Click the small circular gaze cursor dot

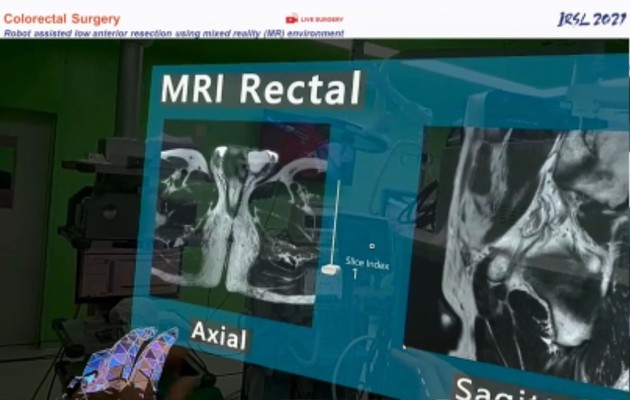(x=372, y=245)
